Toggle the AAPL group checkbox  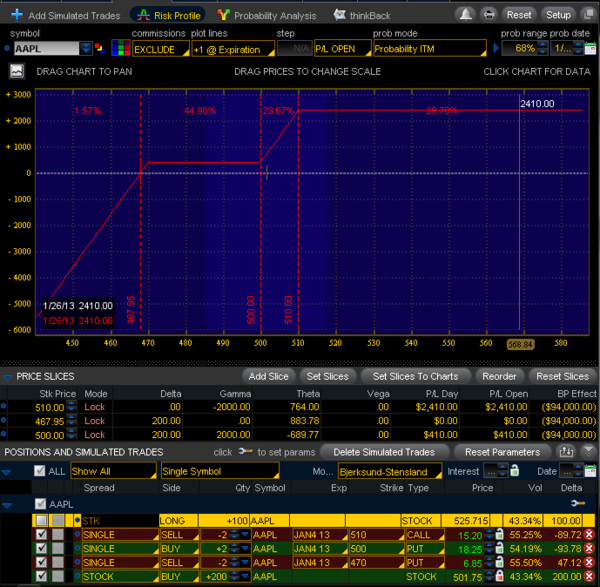coord(40,504)
